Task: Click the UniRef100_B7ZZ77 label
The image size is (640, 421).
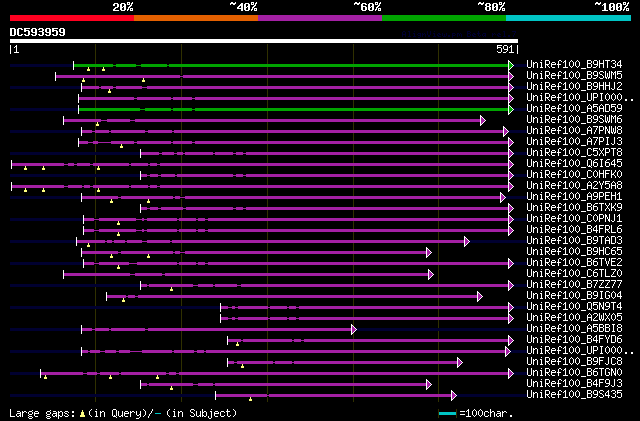Action: [574, 285]
